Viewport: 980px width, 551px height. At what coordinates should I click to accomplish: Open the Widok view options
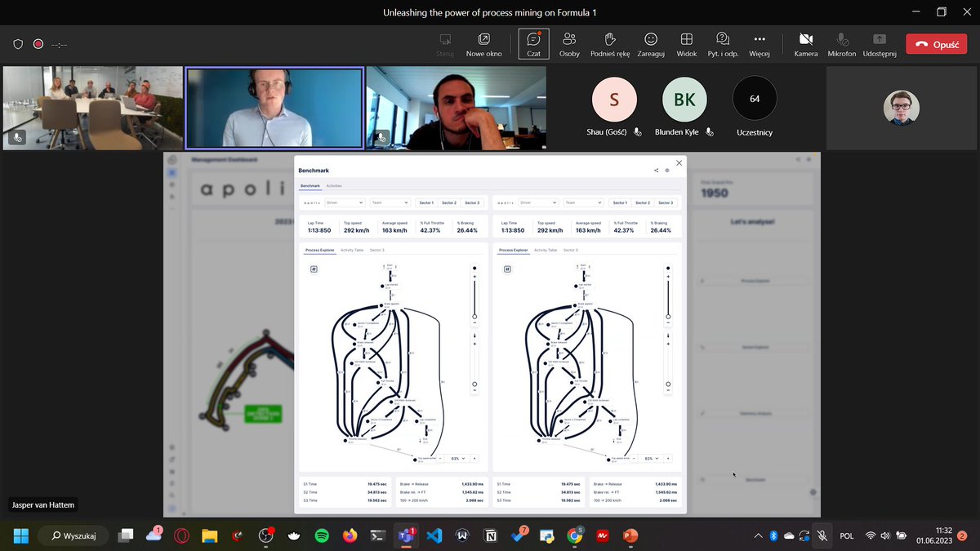pos(687,44)
